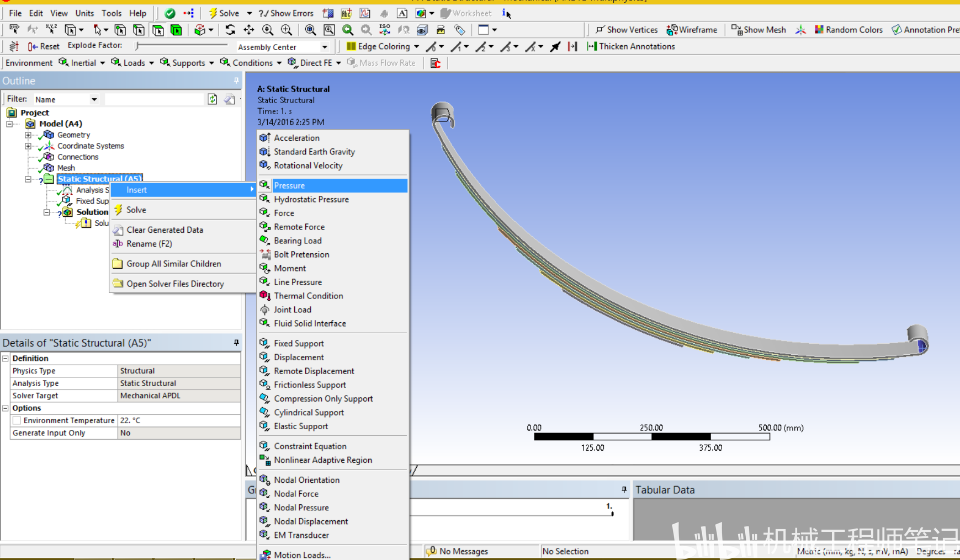Select Pressure in the Insert submenu
The height and width of the screenshot is (560, 960).
[333, 185]
